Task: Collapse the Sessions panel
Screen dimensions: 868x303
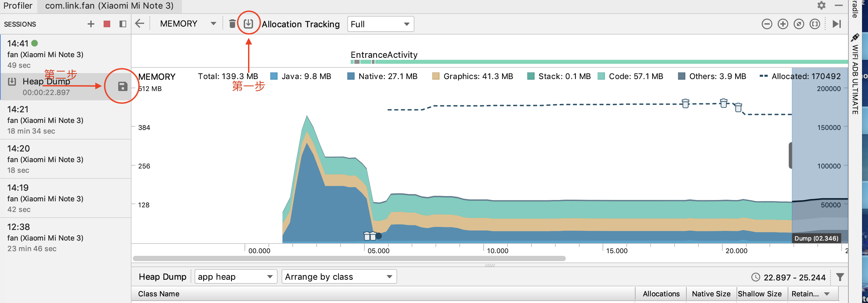Action: pos(123,24)
